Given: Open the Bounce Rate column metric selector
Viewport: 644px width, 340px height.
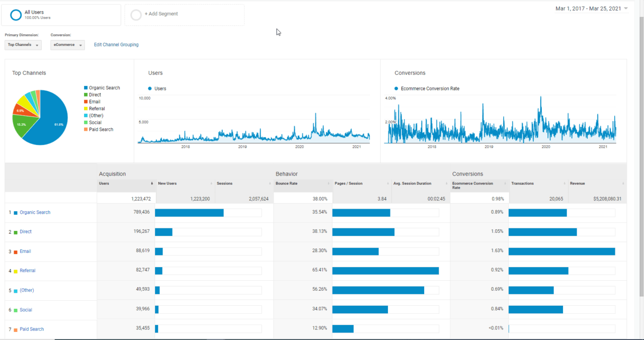Looking at the screenshot, I should click(329, 184).
